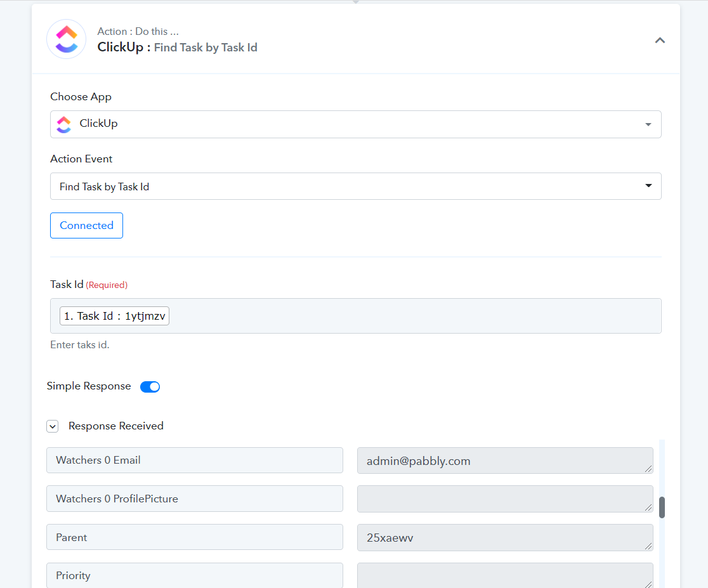Click the 'Task Id (Required)' label
Viewport: 708px width, 588px height.
[89, 285]
